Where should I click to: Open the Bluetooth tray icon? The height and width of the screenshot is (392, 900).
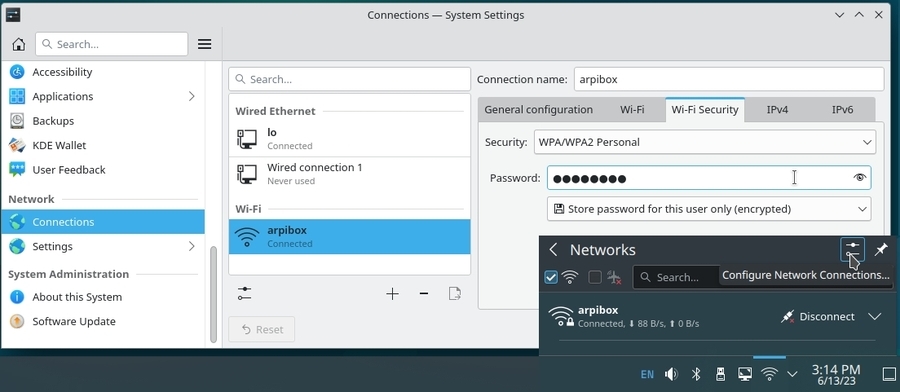click(696, 374)
